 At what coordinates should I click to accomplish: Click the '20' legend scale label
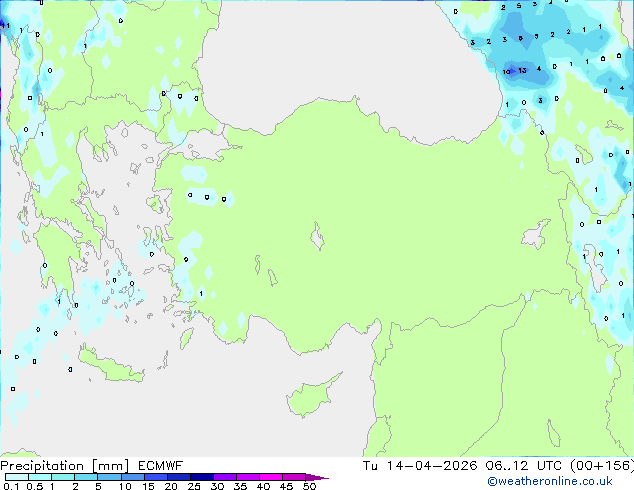point(171,486)
